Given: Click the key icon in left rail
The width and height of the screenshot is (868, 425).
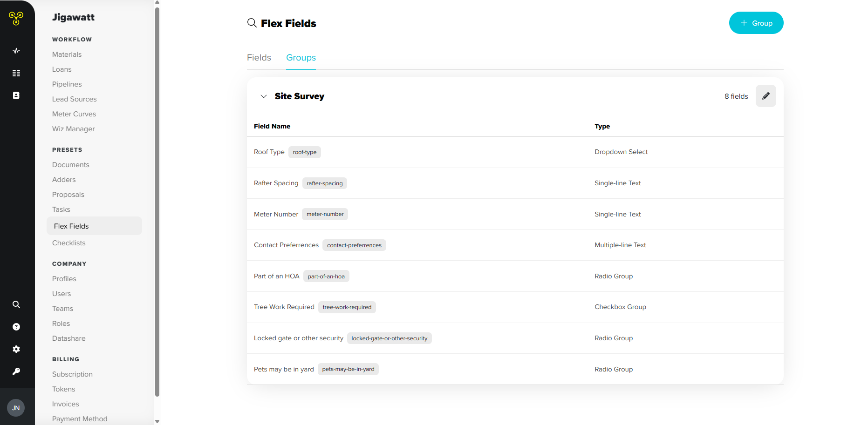Looking at the screenshot, I should tap(16, 371).
